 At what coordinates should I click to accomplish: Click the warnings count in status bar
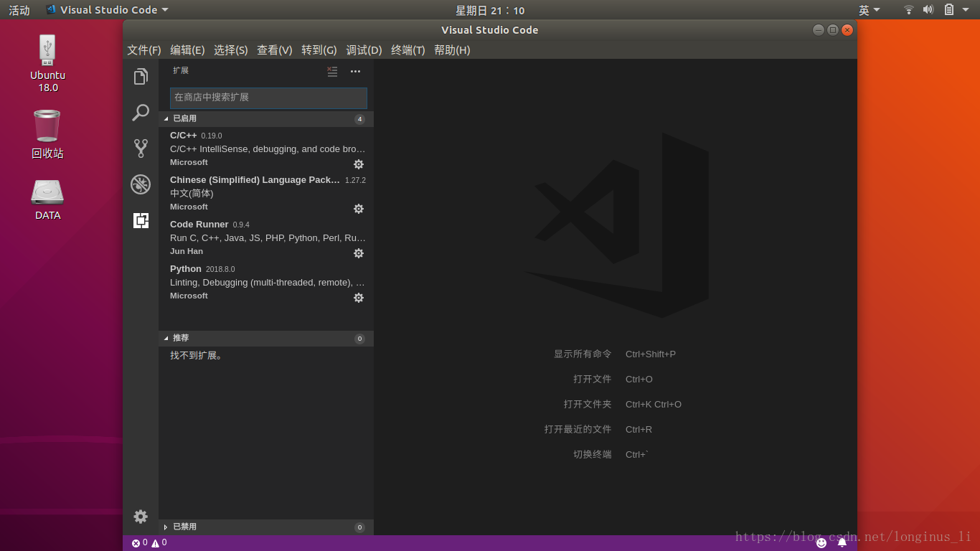(159, 543)
